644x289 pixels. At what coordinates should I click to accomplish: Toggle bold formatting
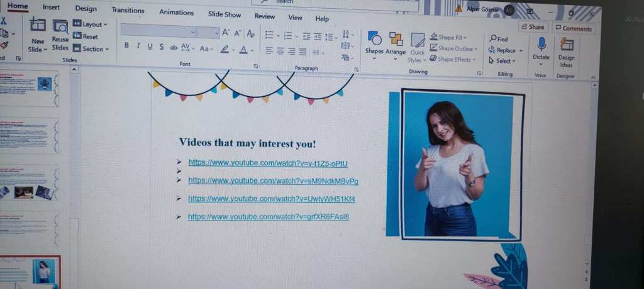click(x=126, y=46)
